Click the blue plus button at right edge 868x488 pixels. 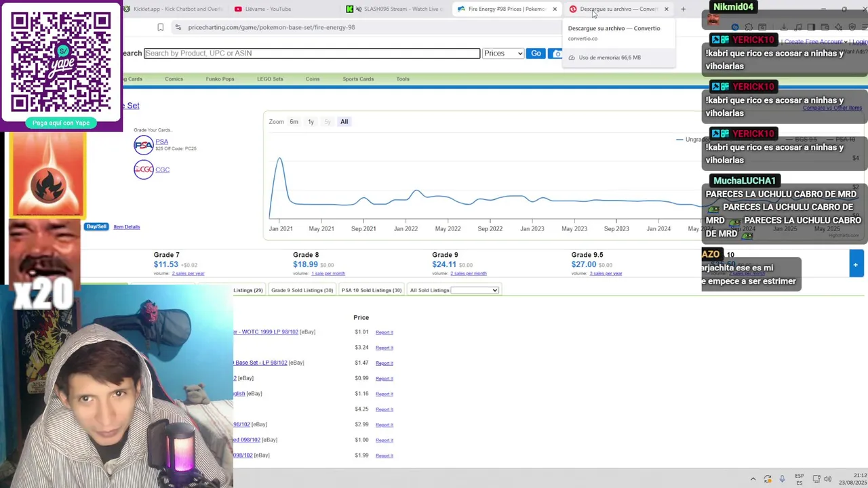tap(856, 264)
